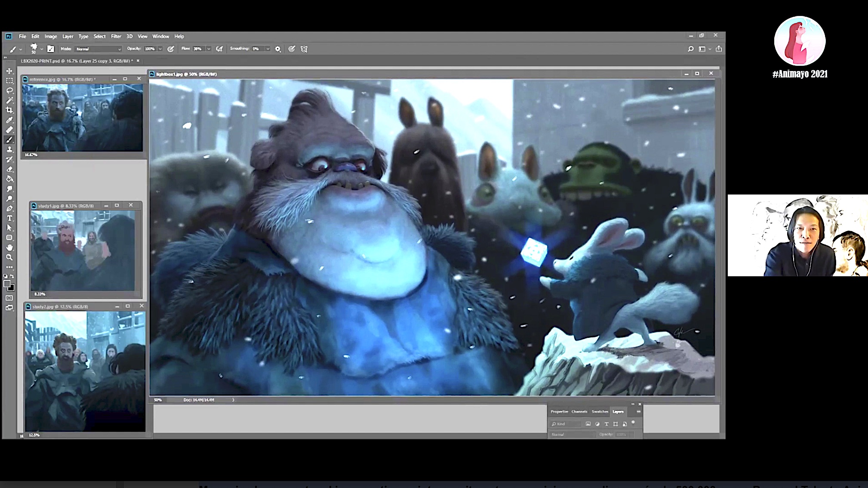Select the Lasso tool

(x=9, y=91)
